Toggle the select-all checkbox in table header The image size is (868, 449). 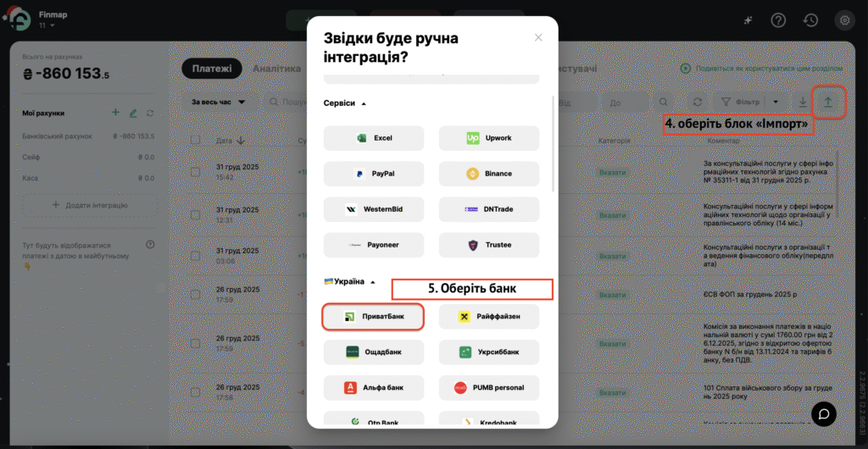point(195,141)
